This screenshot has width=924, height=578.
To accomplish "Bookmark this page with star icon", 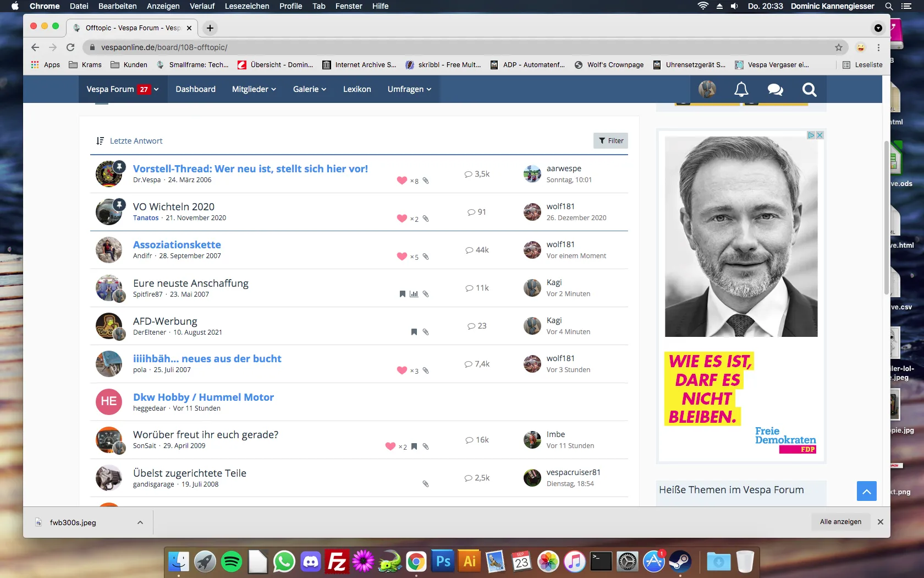I will click(839, 47).
